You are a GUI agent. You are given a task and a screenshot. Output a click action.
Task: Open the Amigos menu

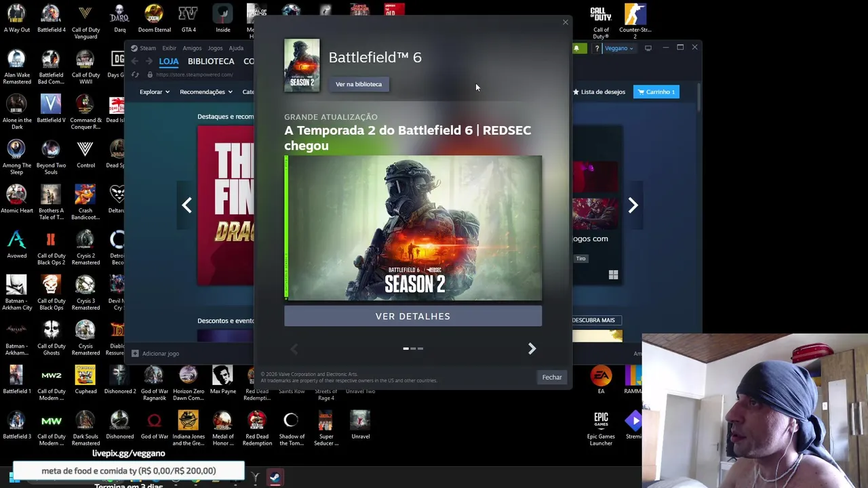192,48
